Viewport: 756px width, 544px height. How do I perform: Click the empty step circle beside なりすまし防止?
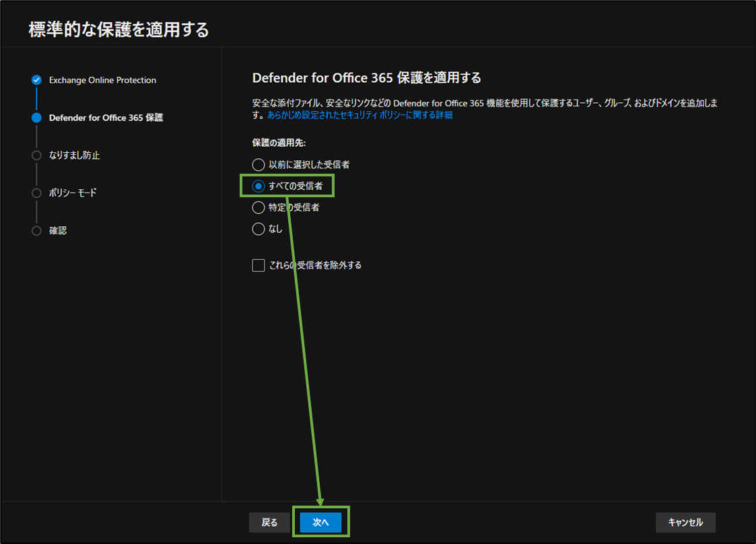(36, 156)
